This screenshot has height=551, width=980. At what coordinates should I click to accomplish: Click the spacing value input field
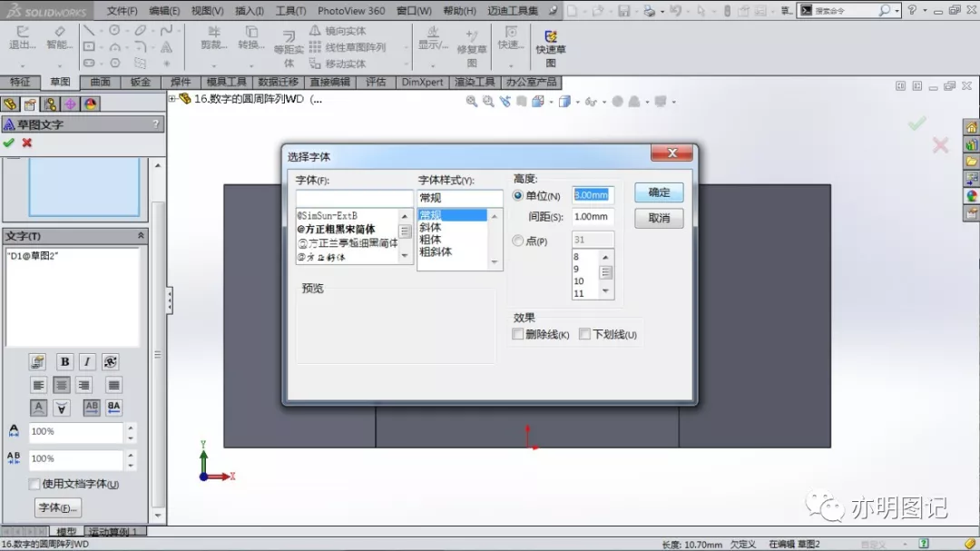(x=593, y=216)
